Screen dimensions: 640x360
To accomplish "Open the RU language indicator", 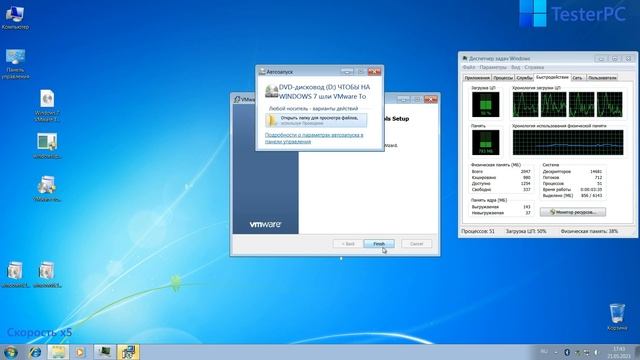I will coord(544,351).
